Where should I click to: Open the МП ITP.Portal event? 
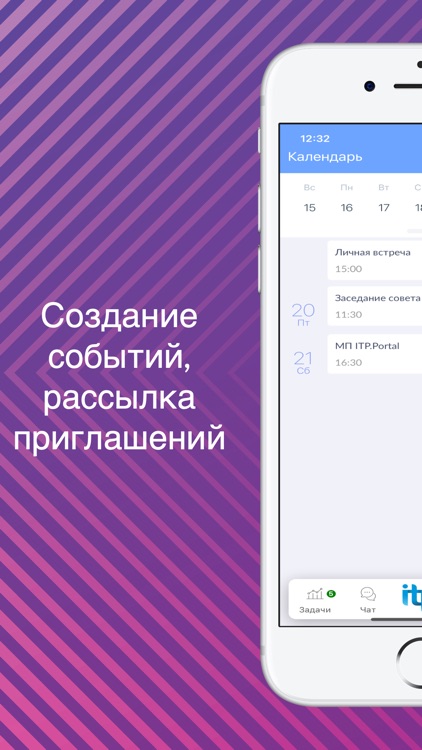click(x=375, y=354)
